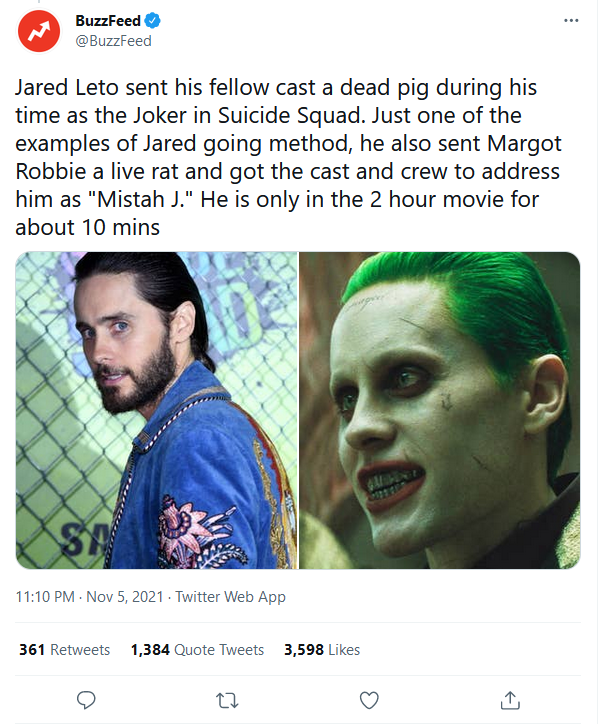This screenshot has width=598, height=724.
Task: Click the BuzzFeed profile avatar
Action: pyautogui.click(x=39, y=31)
